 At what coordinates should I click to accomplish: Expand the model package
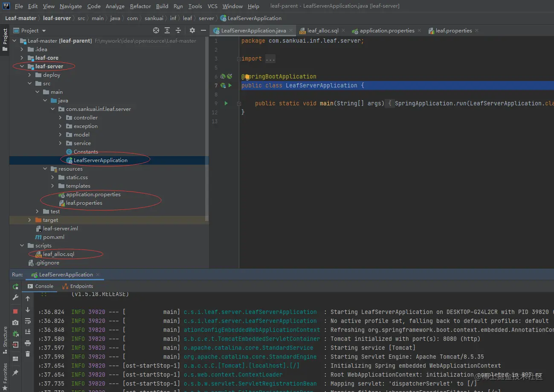coord(60,135)
